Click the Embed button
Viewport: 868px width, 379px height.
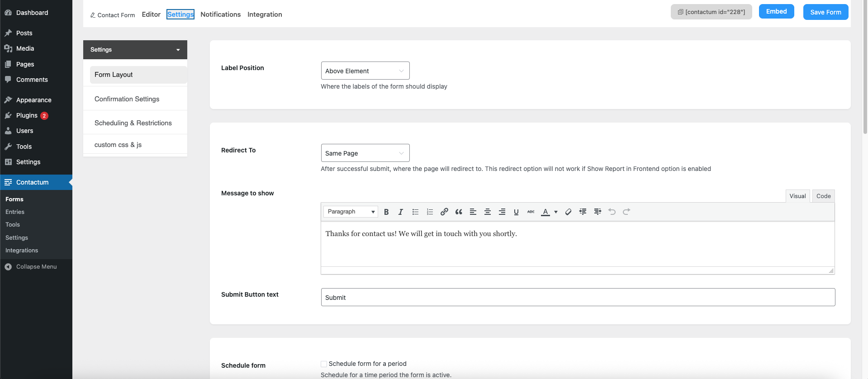[776, 12]
